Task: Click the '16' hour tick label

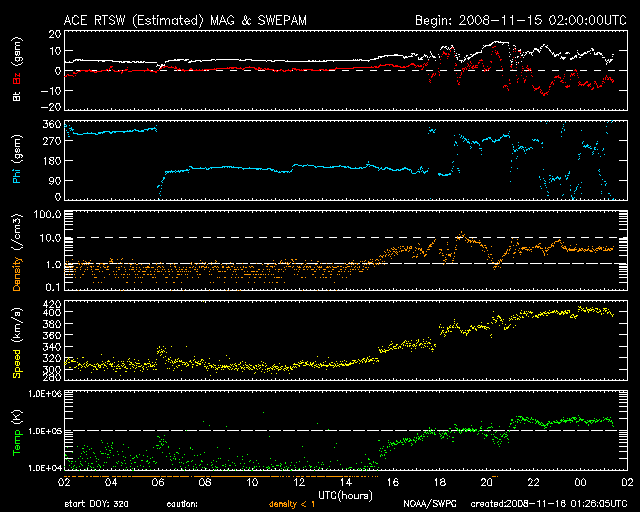Action: 393,482
